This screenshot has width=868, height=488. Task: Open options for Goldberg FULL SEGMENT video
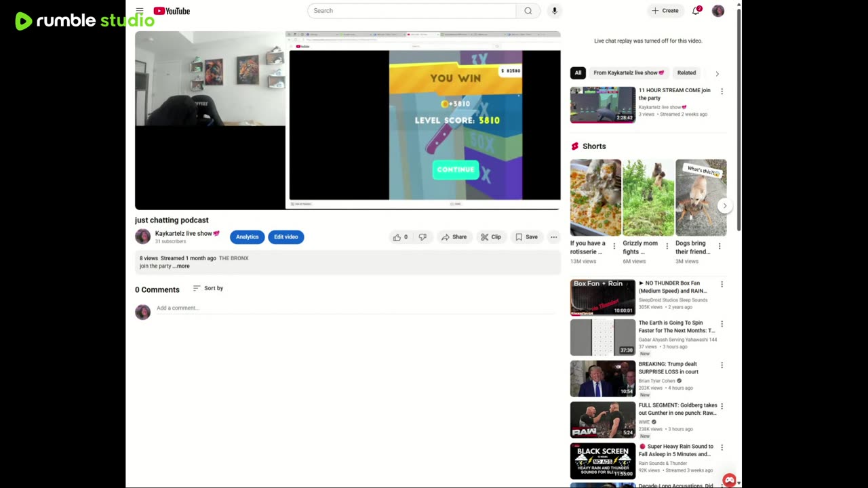722,407
